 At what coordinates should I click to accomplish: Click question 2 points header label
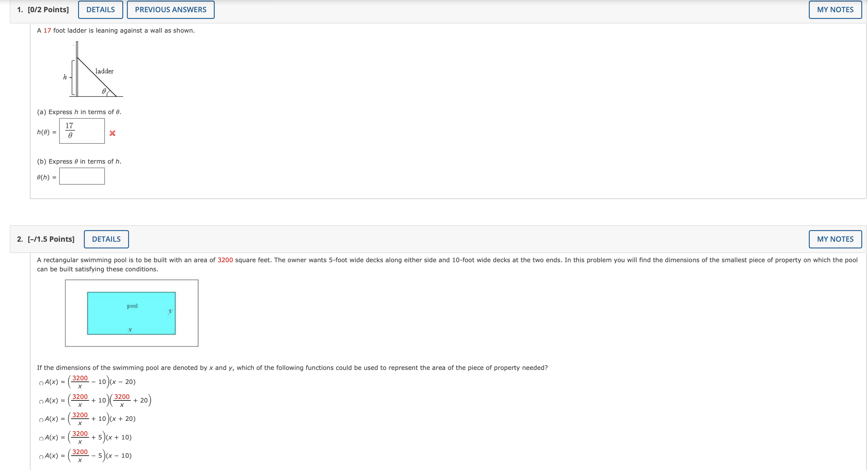click(x=46, y=239)
